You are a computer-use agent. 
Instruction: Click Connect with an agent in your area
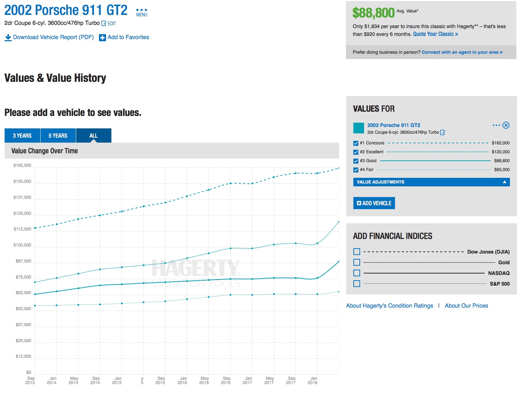point(462,52)
